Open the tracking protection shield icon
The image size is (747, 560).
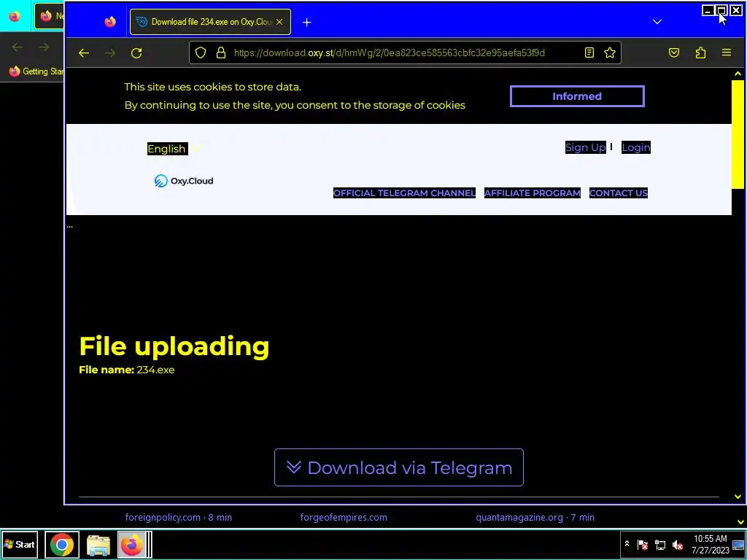[201, 52]
